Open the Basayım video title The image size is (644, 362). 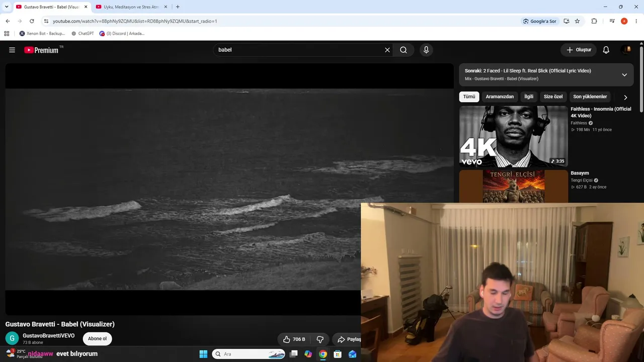580,173
